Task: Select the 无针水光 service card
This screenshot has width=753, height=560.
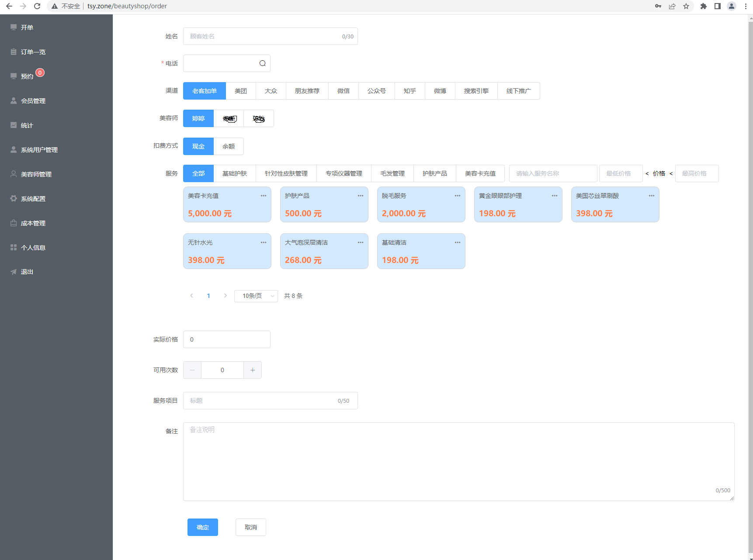Action: tap(227, 251)
